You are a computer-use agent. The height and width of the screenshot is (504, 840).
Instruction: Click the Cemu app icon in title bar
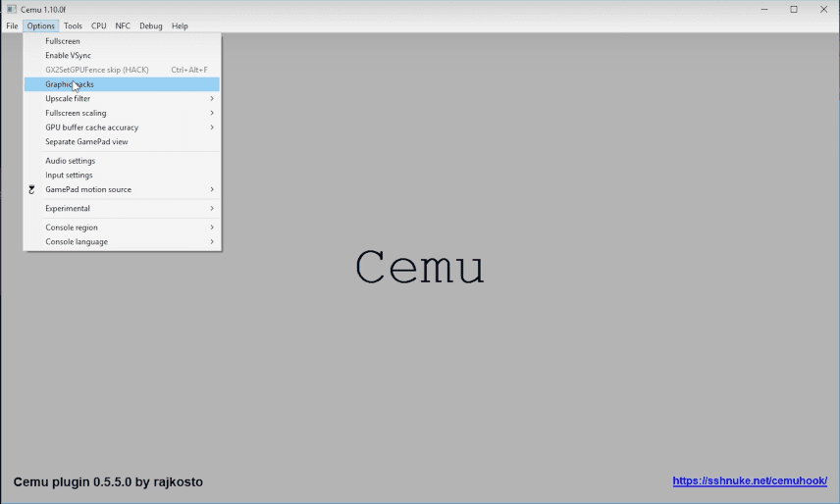click(11, 9)
